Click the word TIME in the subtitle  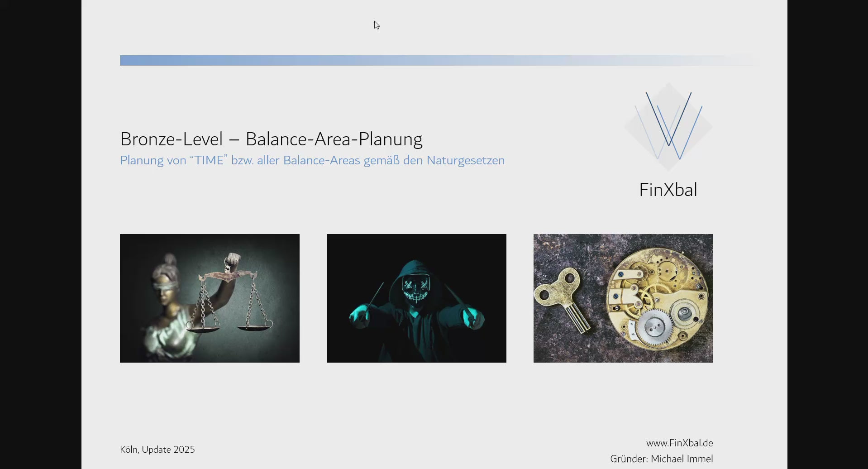(x=209, y=160)
